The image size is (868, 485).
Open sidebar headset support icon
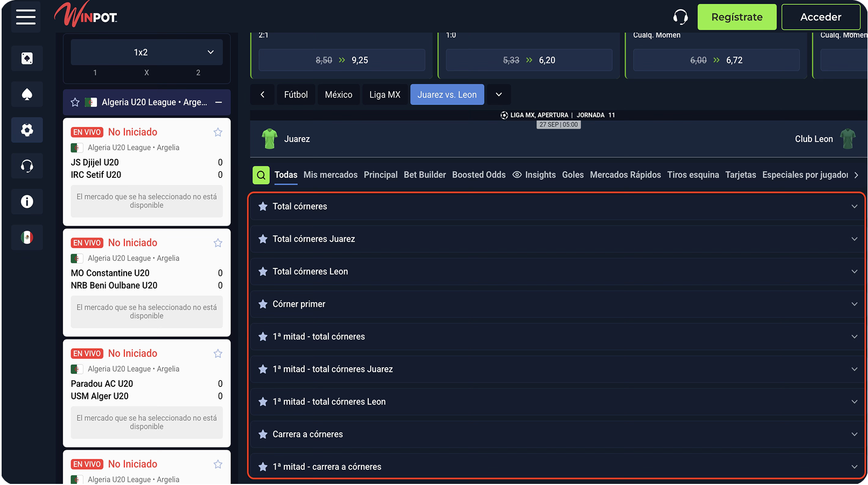tap(27, 166)
